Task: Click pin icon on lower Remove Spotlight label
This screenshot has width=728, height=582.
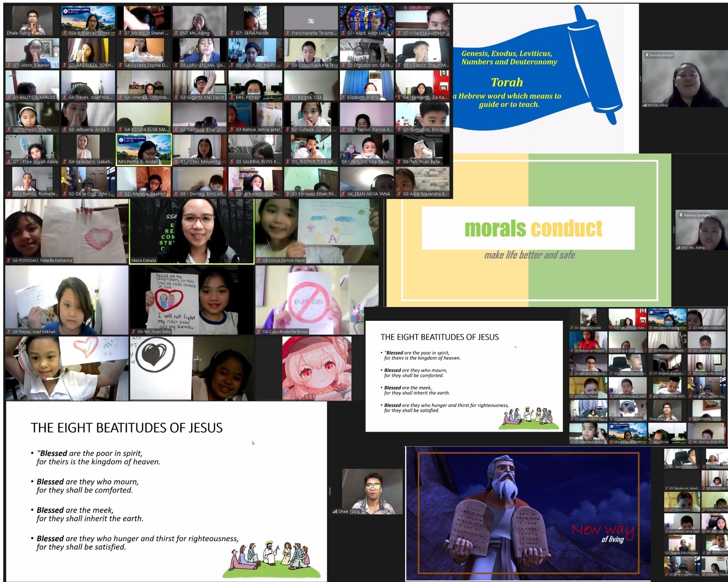Action: 681,215
